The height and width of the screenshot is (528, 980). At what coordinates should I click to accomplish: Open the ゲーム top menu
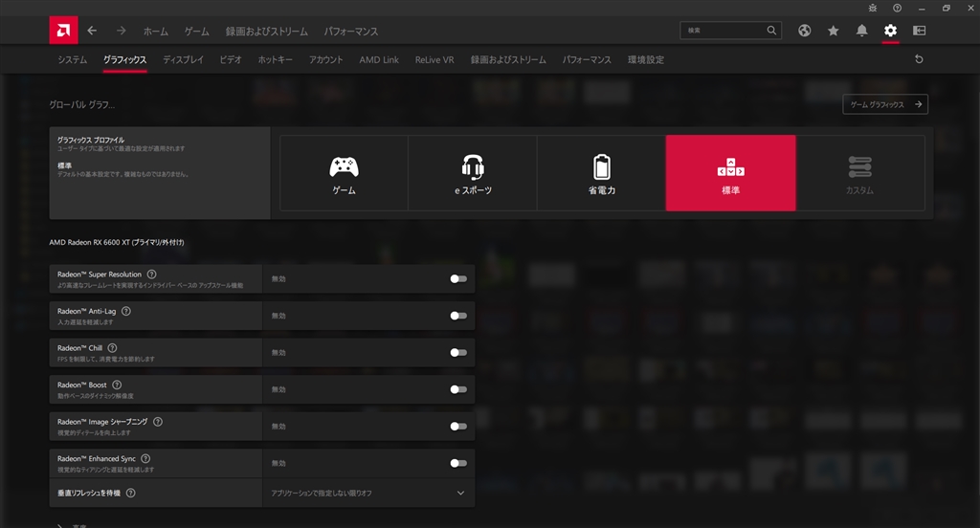[197, 32]
